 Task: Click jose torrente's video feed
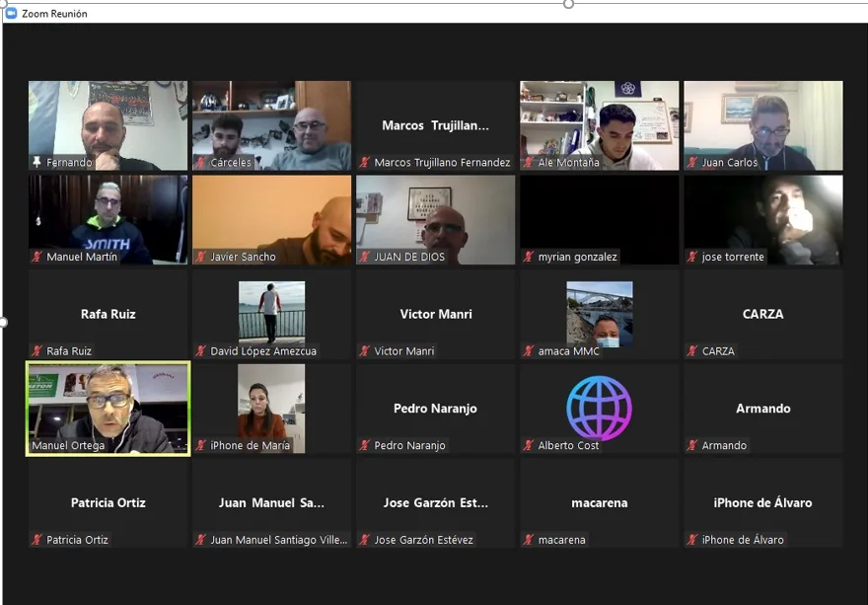pyautogui.click(x=762, y=219)
